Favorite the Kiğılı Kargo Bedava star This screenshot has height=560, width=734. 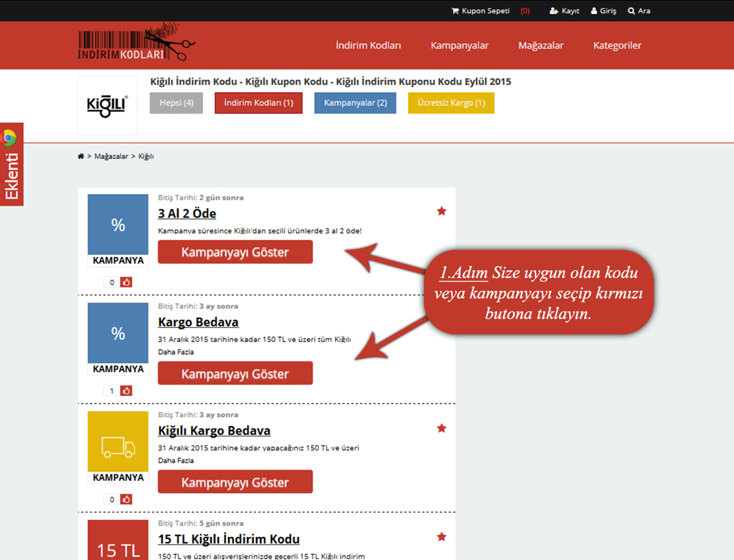[441, 429]
